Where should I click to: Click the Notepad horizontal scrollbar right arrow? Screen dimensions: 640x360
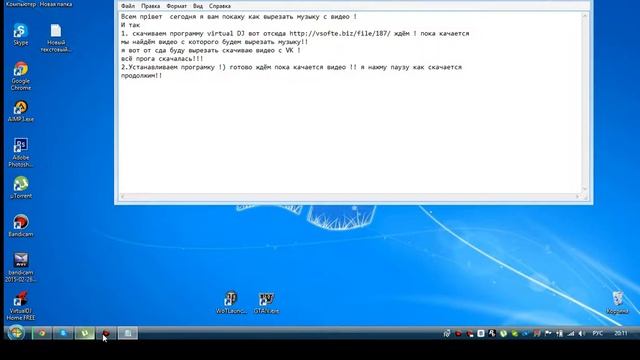point(578,197)
